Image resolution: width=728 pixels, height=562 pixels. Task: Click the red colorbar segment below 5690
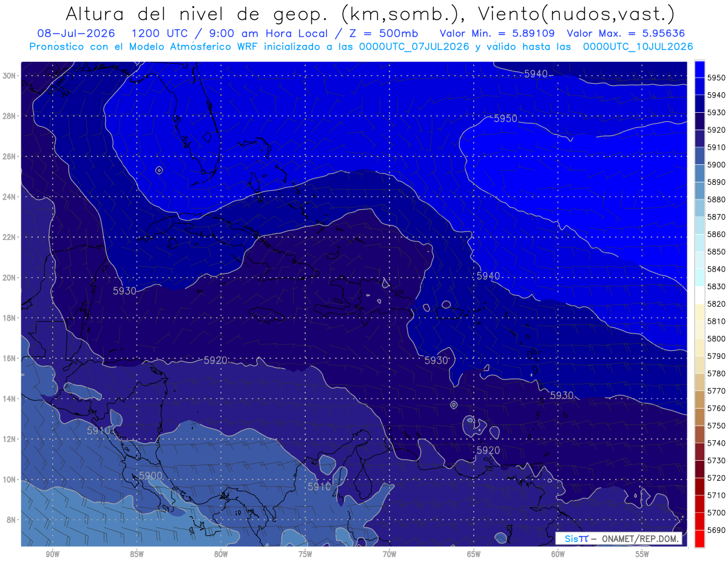click(699, 538)
